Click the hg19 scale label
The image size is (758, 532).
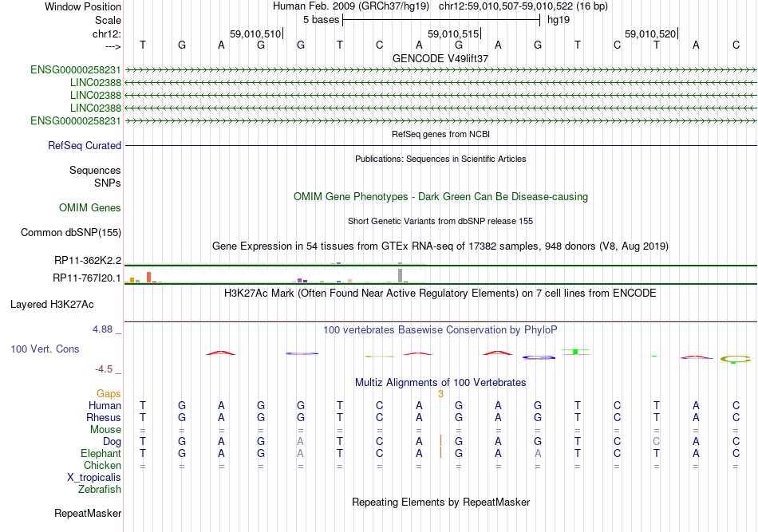click(x=559, y=20)
